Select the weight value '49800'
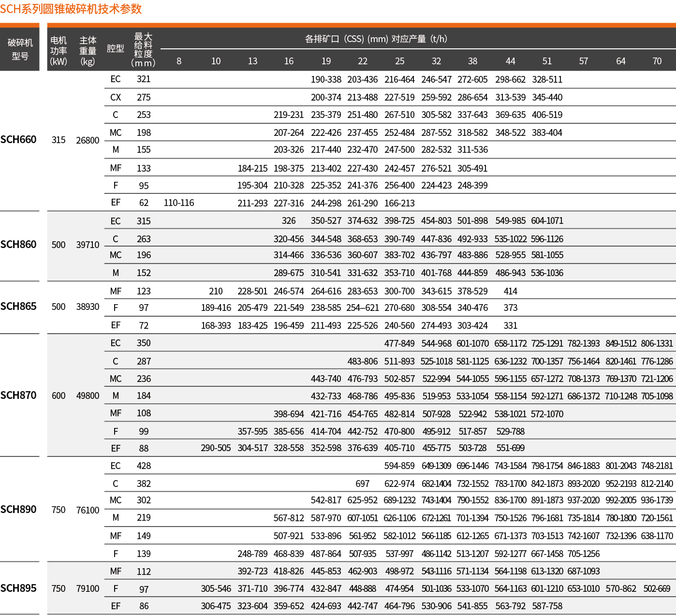This screenshot has width=676, height=616. pyautogui.click(x=88, y=396)
